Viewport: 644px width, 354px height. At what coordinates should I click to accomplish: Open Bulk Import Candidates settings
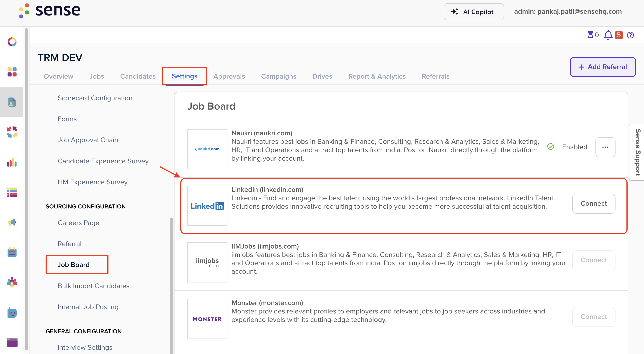click(93, 286)
